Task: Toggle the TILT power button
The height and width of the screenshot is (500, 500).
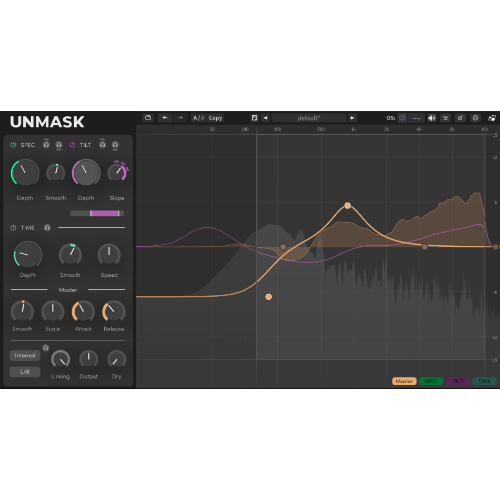Action: tap(72, 145)
